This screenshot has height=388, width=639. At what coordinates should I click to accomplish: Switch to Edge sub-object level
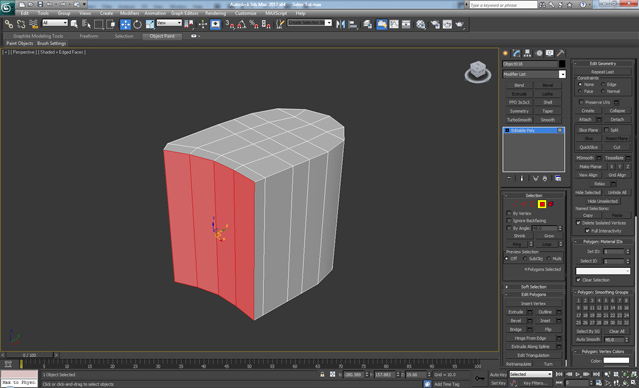coord(524,204)
